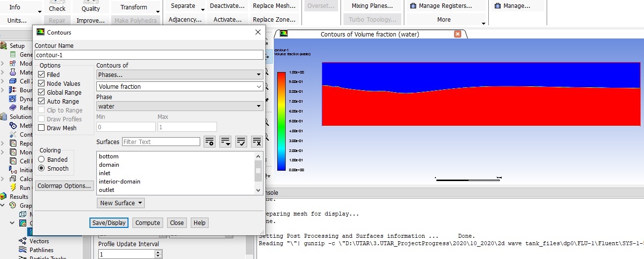Click the surface list display options icon
644x259 pixels.
(225, 142)
